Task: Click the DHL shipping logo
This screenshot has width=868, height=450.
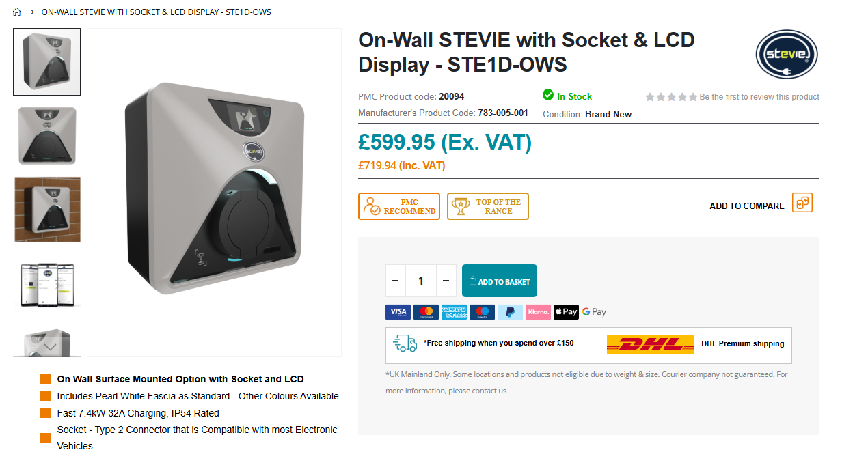Action: [x=650, y=344]
